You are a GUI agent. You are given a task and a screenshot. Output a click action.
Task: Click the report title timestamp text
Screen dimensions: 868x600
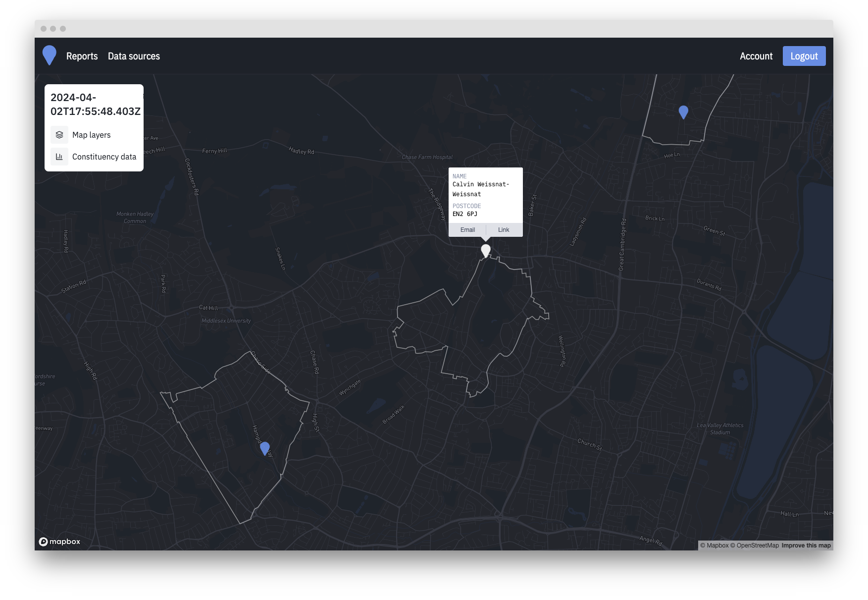[x=95, y=105]
